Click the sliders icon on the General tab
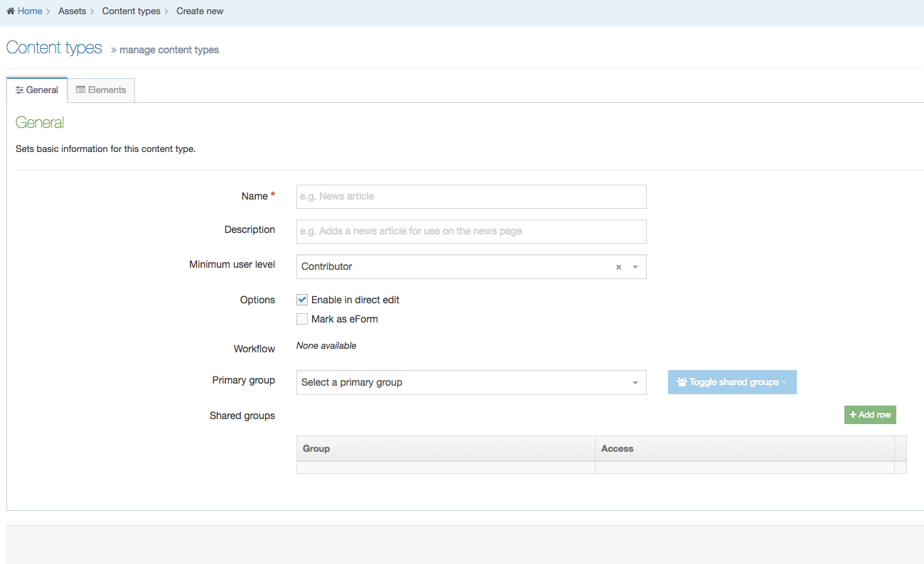The image size is (924, 564). click(18, 90)
